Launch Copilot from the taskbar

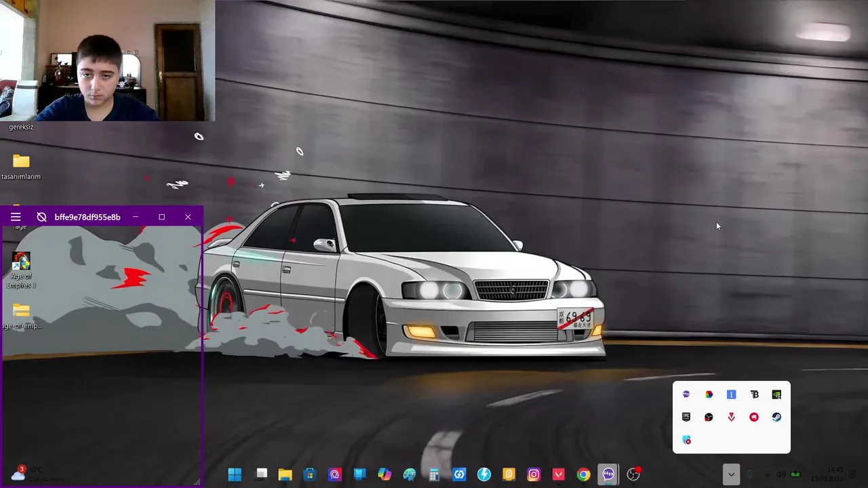384,474
